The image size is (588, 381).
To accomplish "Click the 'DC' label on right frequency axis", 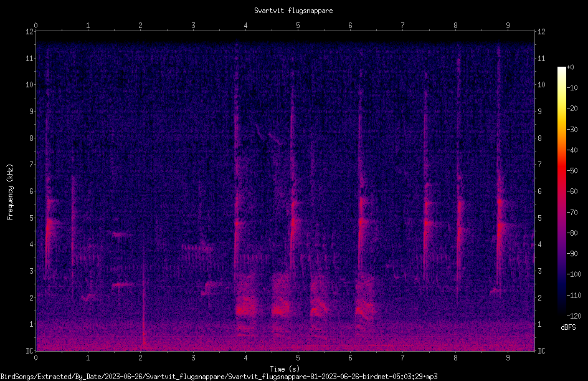I will tap(541, 351).
